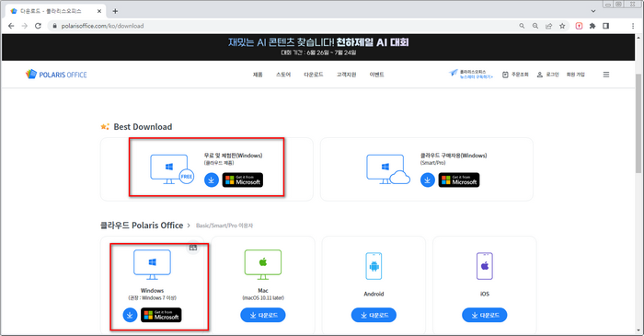The height and width of the screenshot is (336, 644).
Task: Go back with browser back arrow
Action: [x=11, y=26]
